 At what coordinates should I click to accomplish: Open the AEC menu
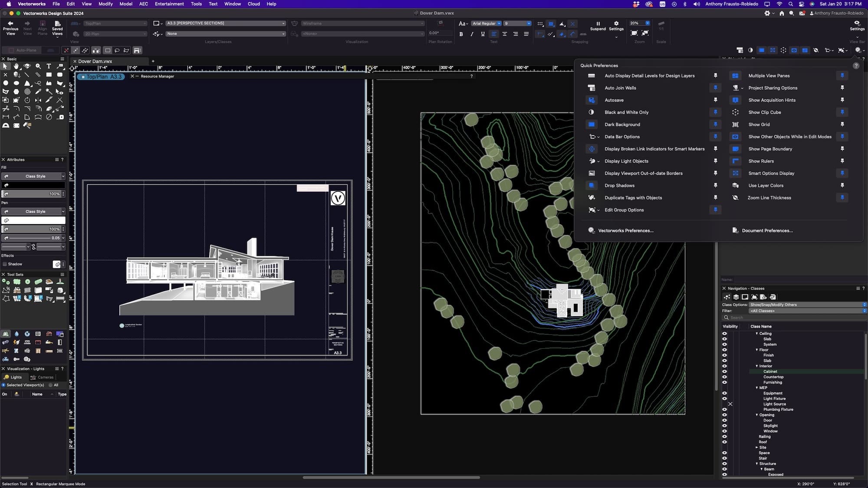click(143, 4)
